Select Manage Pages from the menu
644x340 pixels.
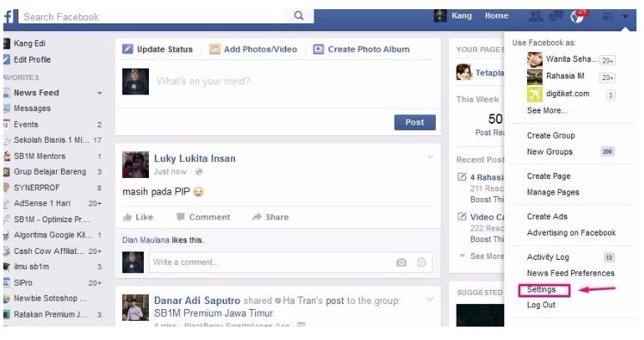[553, 192]
